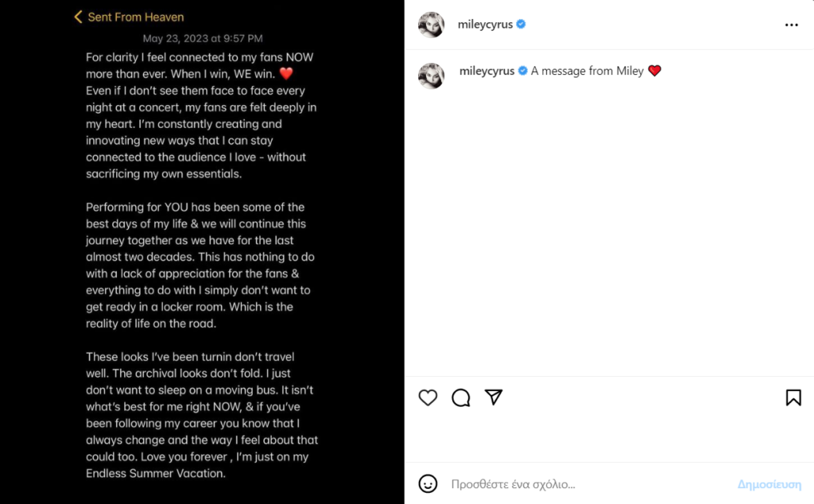Open comments with the speech bubble icon
This screenshot has height=504, width=814.
[x=461, y=397]
